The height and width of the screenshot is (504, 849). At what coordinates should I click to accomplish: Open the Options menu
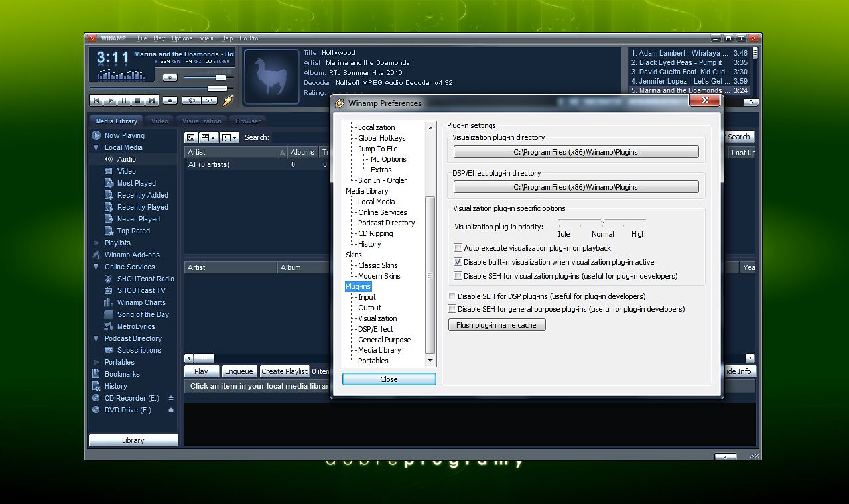pos(182,38)
